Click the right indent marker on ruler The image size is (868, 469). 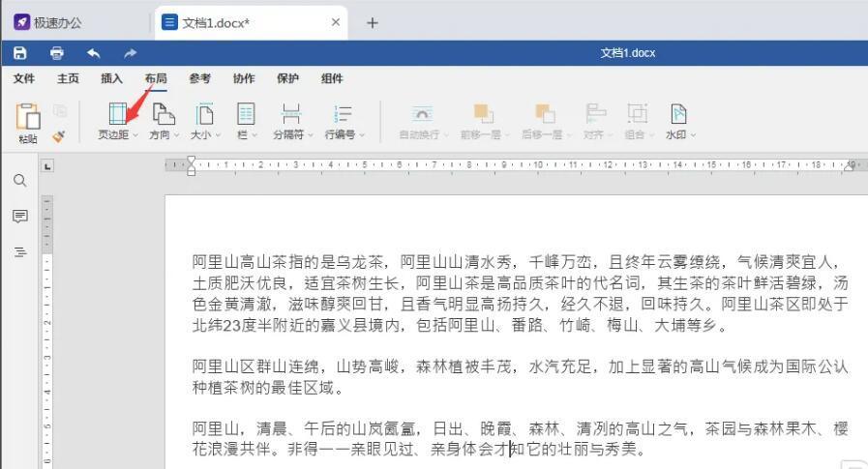coord(848,166)
